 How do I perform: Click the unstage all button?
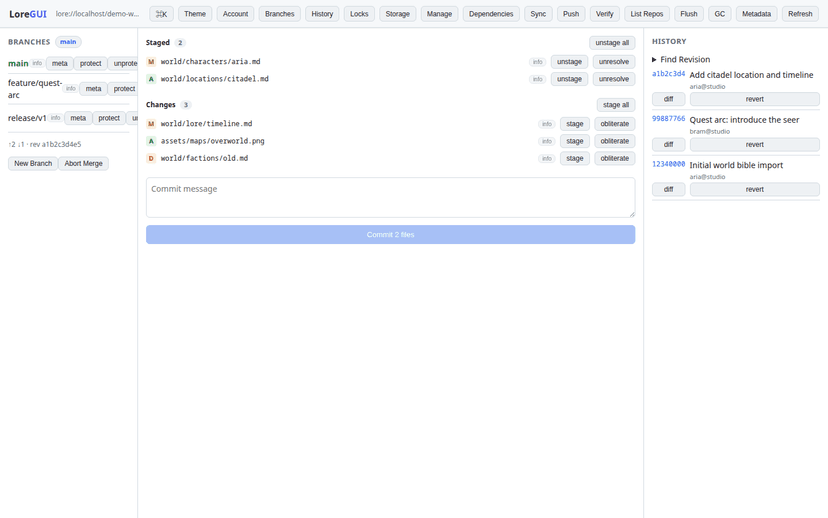pyautogui.click(x=612, y=43)
